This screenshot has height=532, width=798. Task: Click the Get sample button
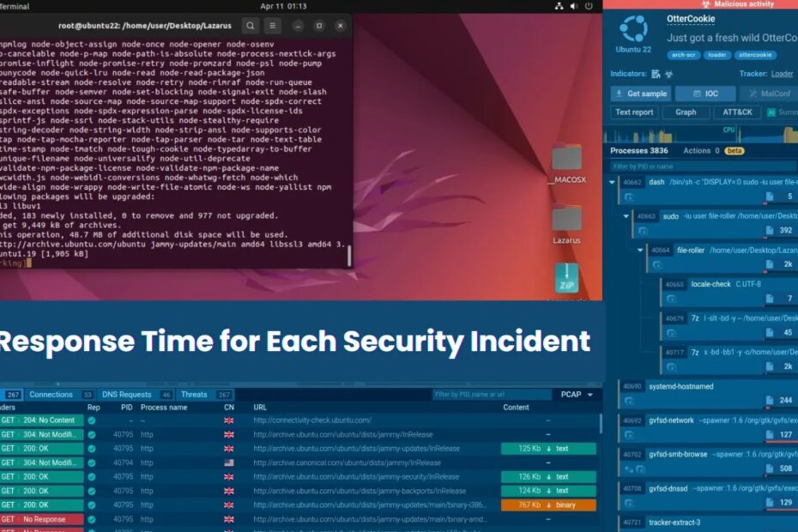[x=640, y=94]
